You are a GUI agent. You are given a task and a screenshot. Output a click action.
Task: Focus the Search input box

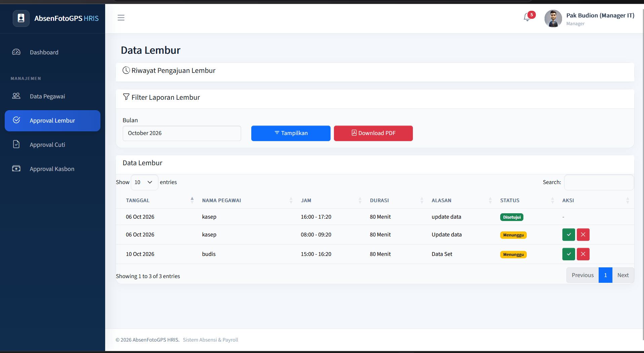[x=599, y=182]
